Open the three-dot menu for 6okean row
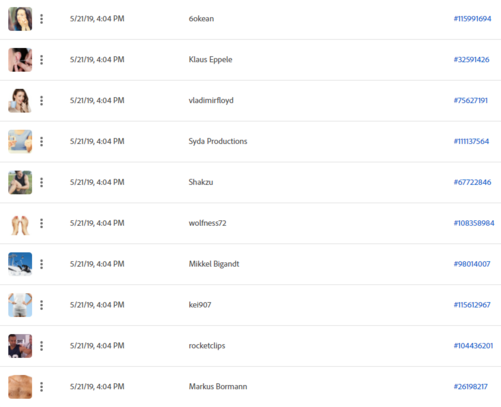This screenshot has height=407, width=501. (42, 19)
